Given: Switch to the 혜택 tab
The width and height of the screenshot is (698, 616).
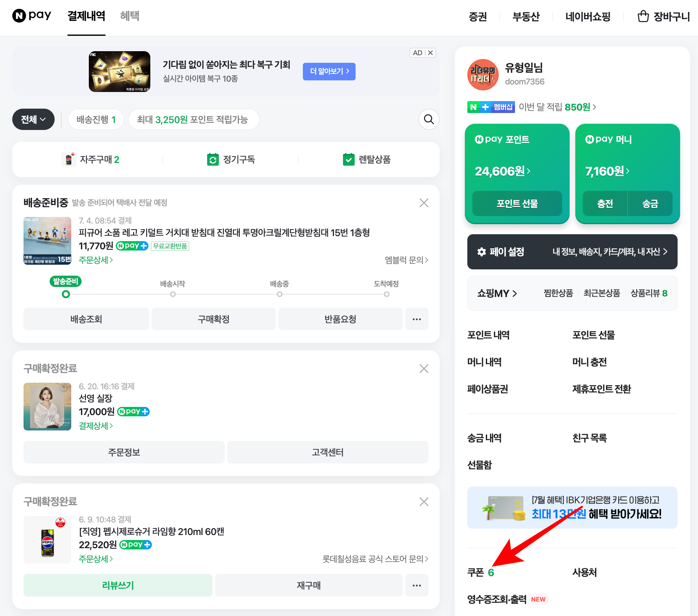Looking at the screenshot, I should point(129,16).
